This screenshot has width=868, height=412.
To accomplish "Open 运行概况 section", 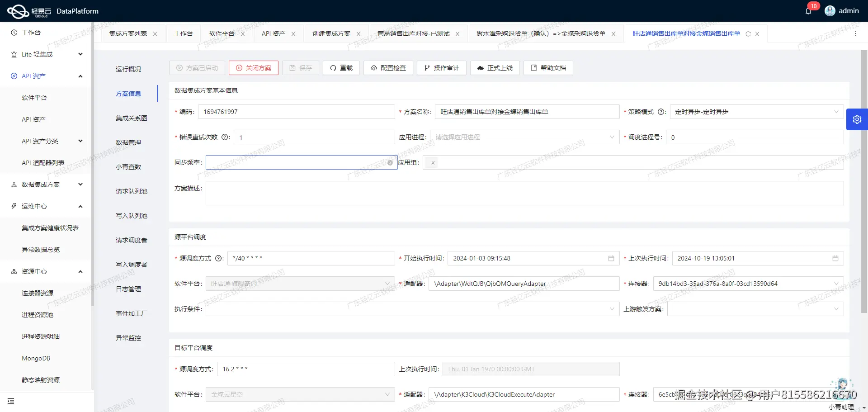I will [128, 69].
